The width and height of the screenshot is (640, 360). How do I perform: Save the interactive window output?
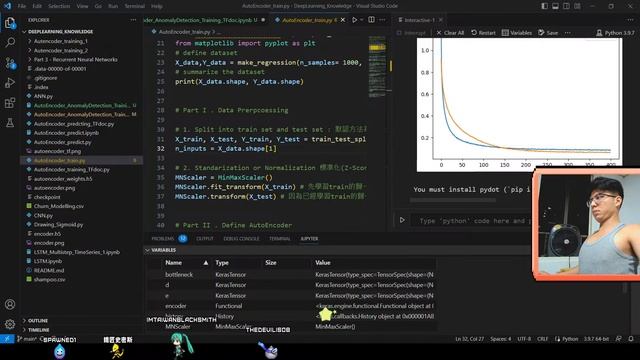548,33
